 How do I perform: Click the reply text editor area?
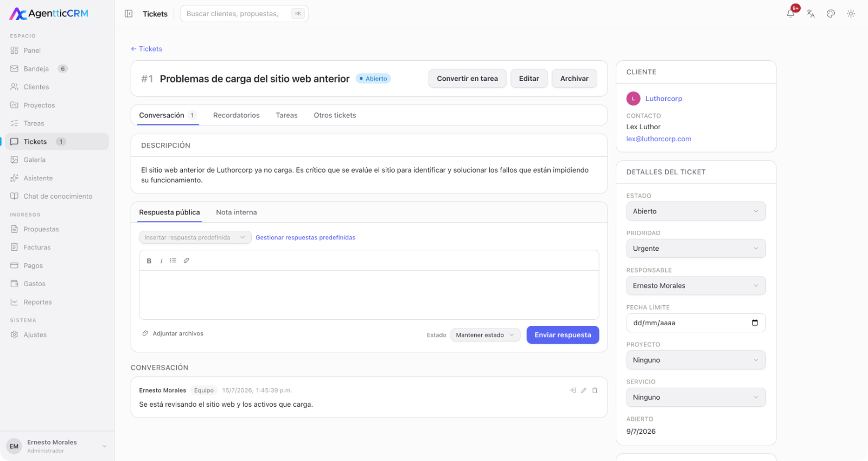[369, 295]
